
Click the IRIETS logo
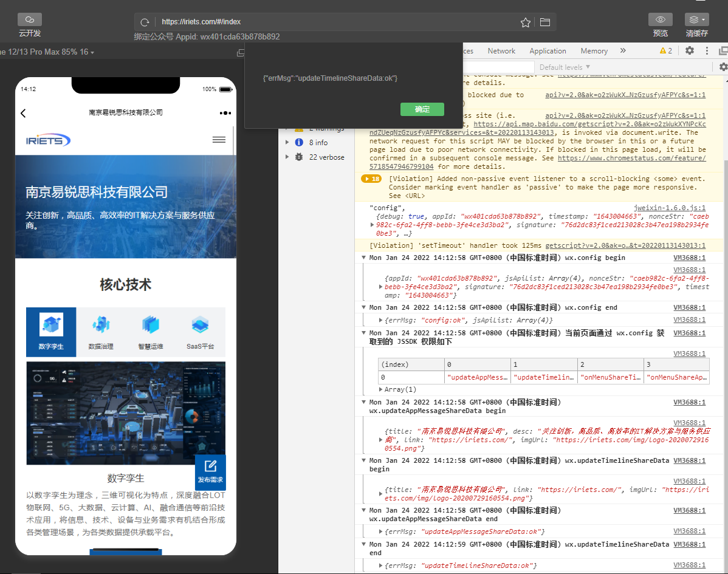pos(48,140)
